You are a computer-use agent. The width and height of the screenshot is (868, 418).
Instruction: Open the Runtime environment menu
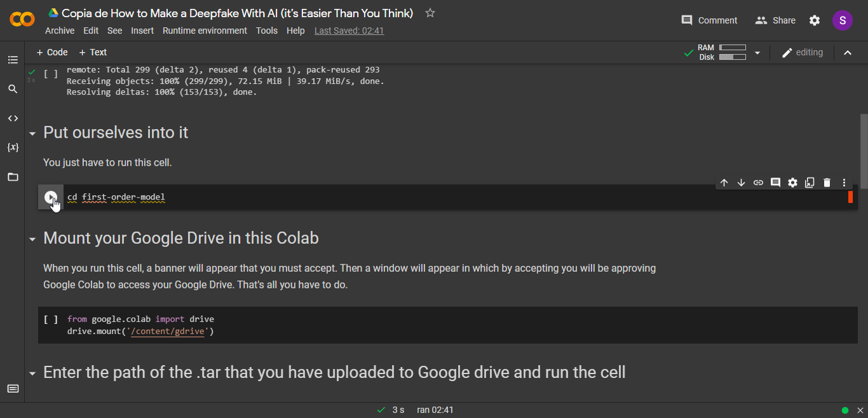click(205, 30)
